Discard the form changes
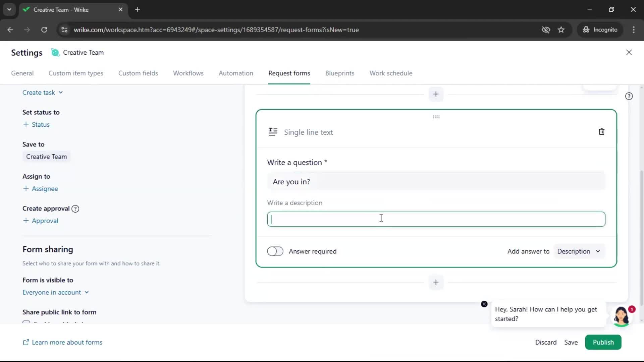Viewport: 644px width, 362px height. pyautogui.click(x=545, y=343)
